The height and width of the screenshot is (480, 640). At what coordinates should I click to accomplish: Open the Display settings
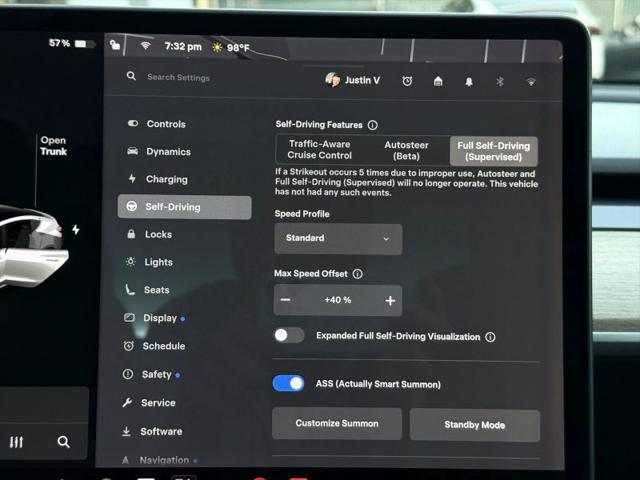tap(154, 318)
